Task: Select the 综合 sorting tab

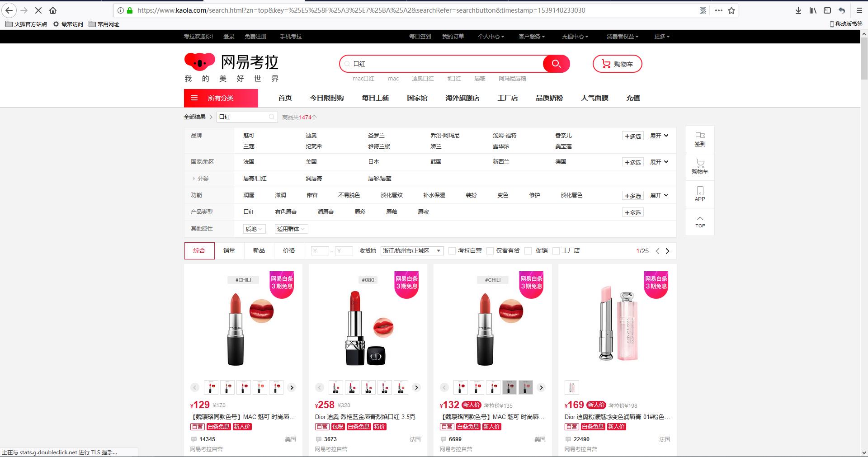Action: coord(199,251)
